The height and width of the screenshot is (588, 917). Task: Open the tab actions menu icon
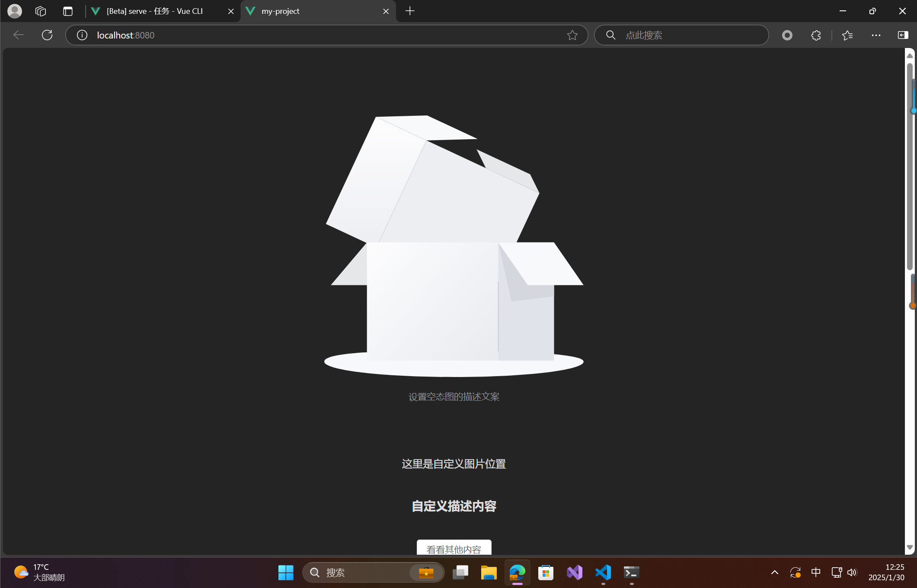point(68,11)
